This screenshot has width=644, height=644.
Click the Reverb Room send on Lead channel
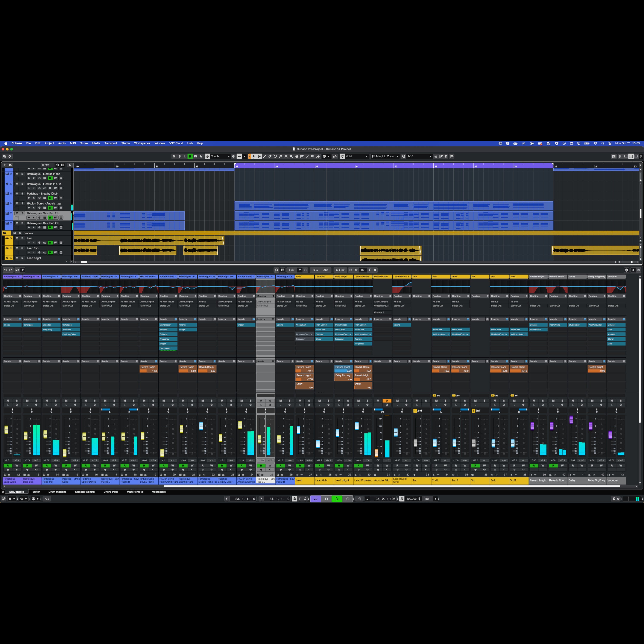click(x=304, y=369)
